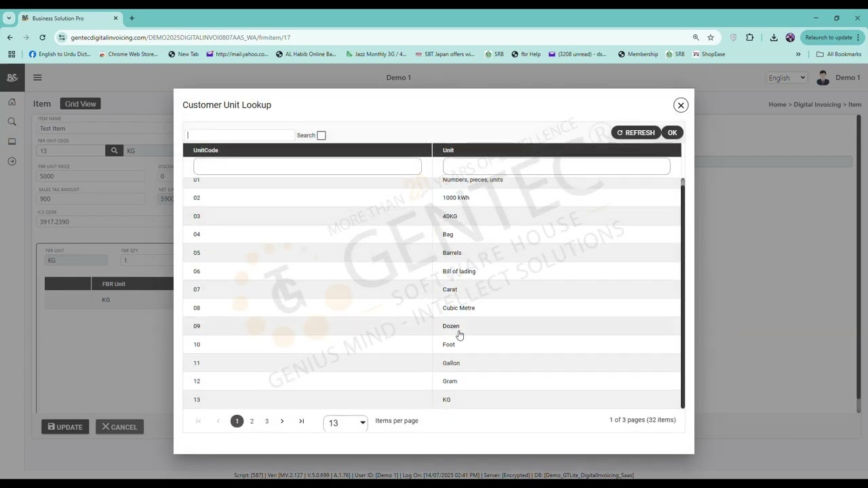Click the address bar URL
The height and width of the screenshot is (488, 868).
click(x=180, y=37)
